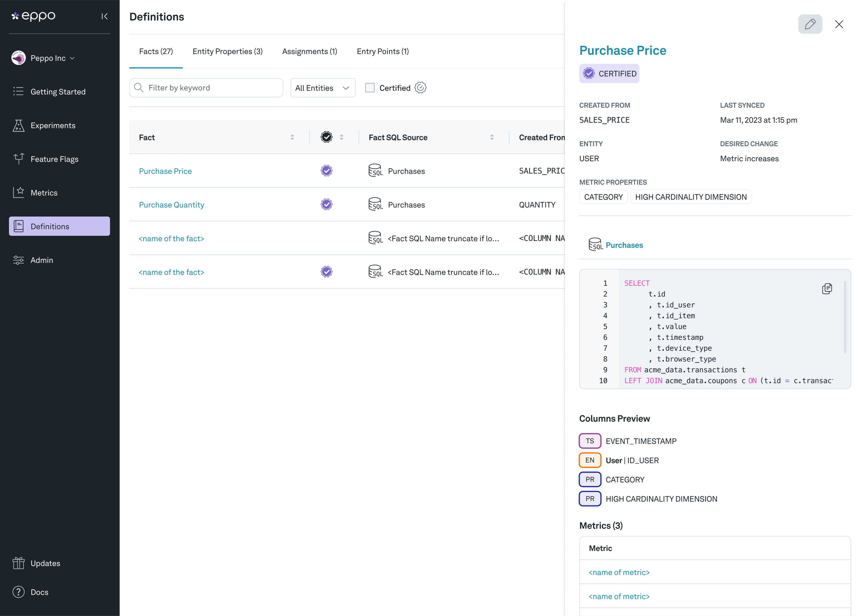Sort the Fact column
The width and height of the screenshot is (863, 616).
coord(292,137)
